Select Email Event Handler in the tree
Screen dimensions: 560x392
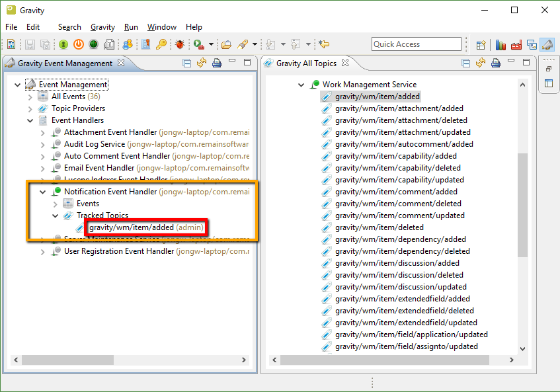pos(99,168)
